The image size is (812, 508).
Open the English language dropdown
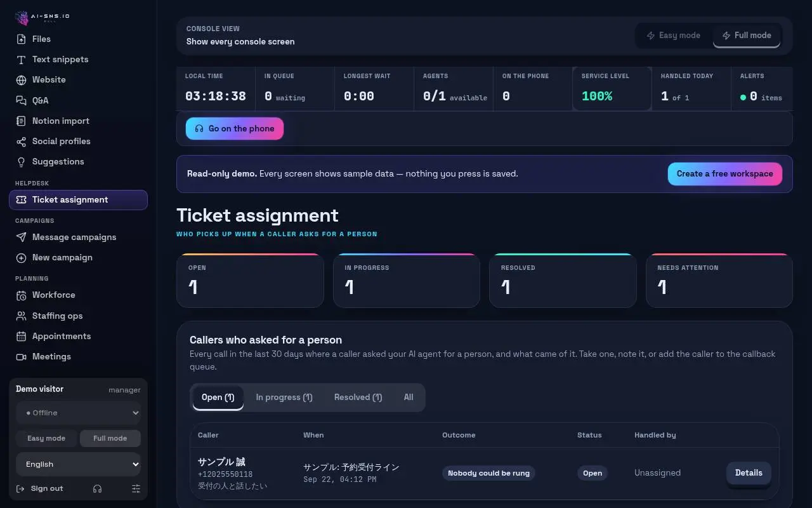pyautogui.click(x=78, y=464)
